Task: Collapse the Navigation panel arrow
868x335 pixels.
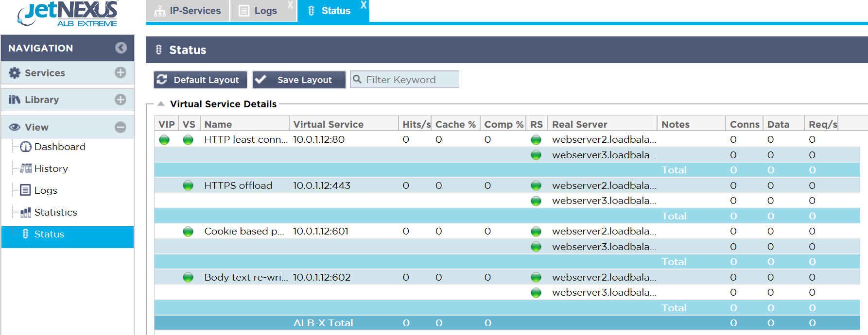Action: (121, 48)
